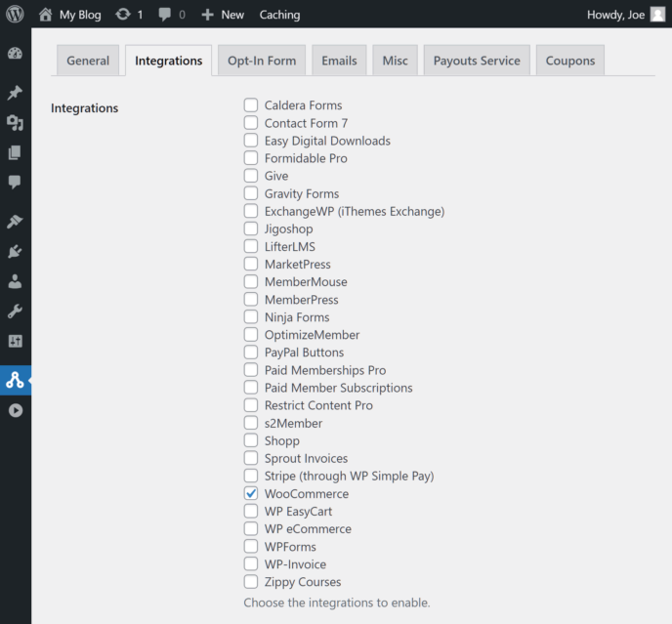Go to the Emails tab
The width and height of the screenshot is (672, 624).
click(339, 61)
